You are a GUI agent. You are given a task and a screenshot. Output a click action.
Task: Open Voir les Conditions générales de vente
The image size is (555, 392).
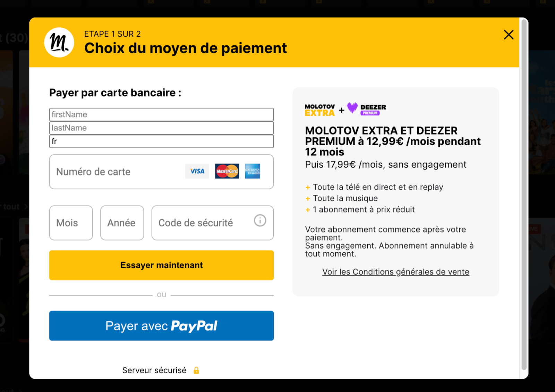click(395, 272)
